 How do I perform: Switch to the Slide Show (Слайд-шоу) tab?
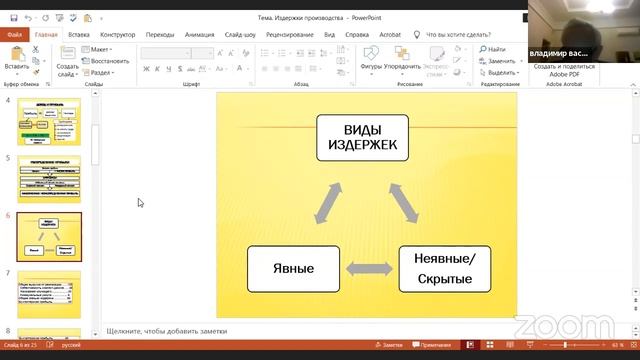[240, 35]
